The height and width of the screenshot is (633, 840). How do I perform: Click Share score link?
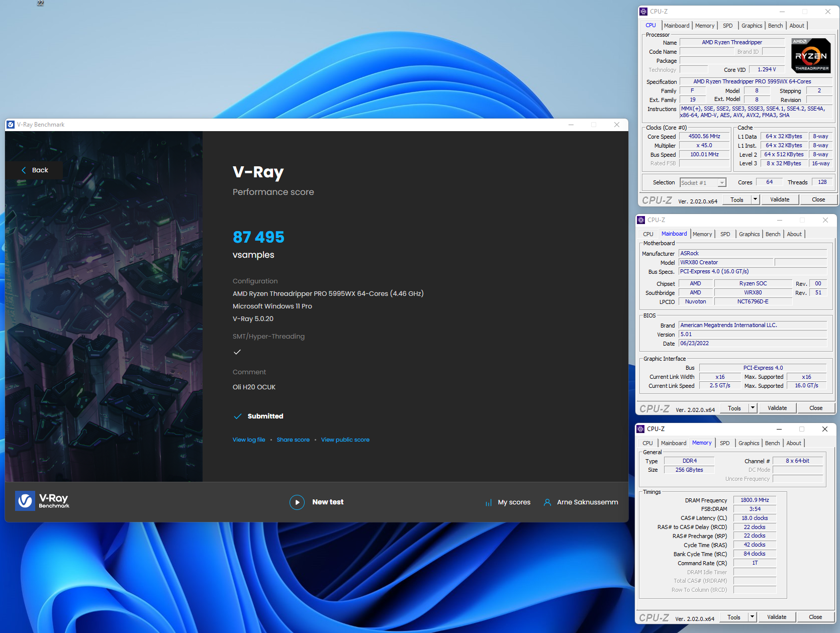tap(293, 440)
